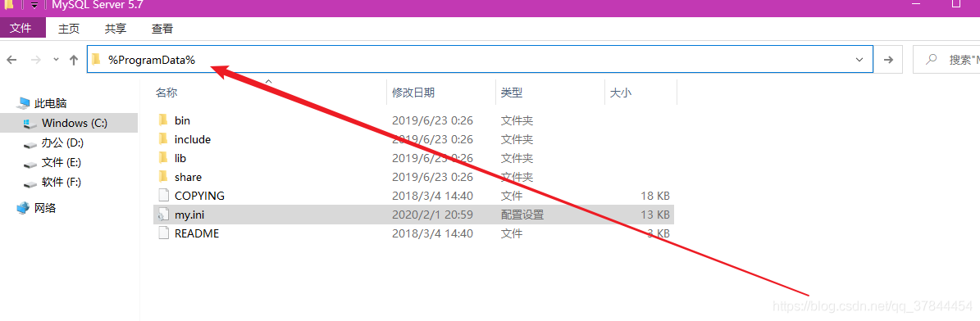Click the search box

pos(946,60)
